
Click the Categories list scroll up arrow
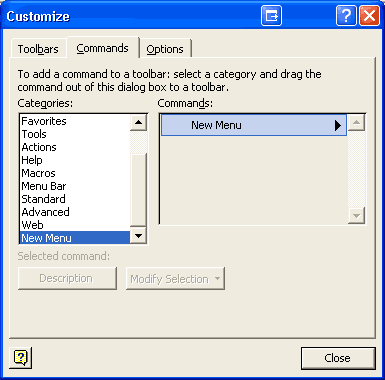point(138,122)
